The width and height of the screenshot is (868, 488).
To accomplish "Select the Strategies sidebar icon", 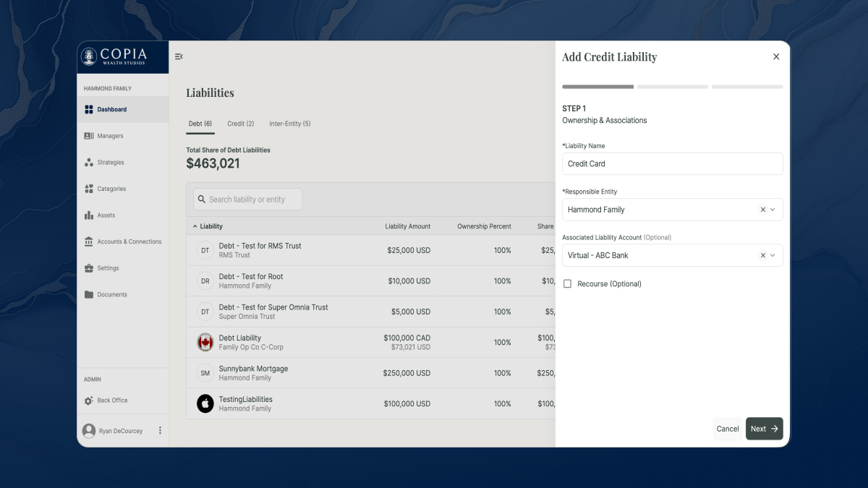I will coord(89,163).
